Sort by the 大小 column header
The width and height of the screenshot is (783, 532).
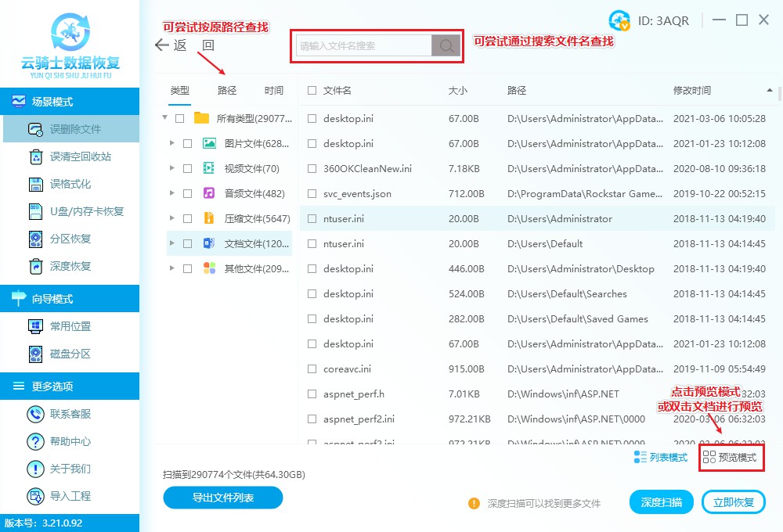point(458,90)
